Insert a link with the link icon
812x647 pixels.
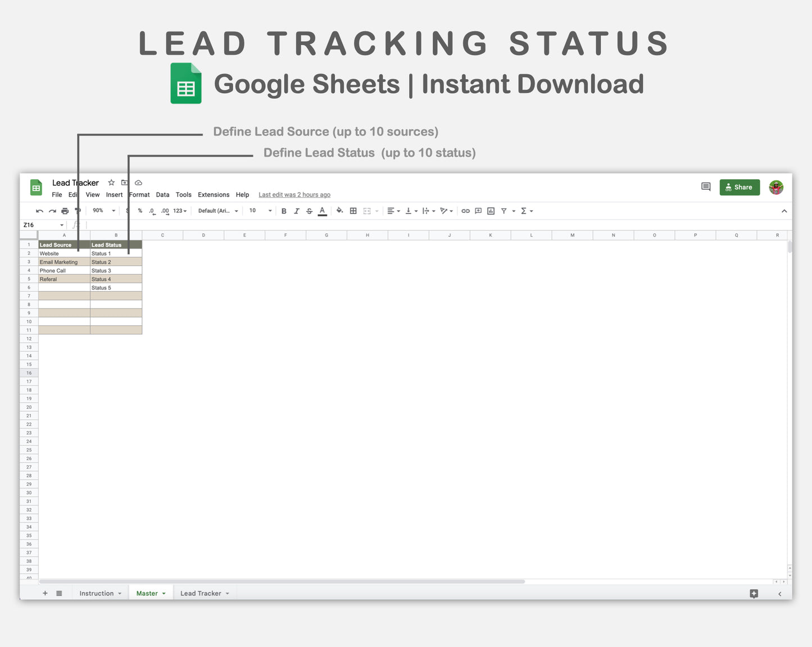pyautogui.click(x=466, y=211)
